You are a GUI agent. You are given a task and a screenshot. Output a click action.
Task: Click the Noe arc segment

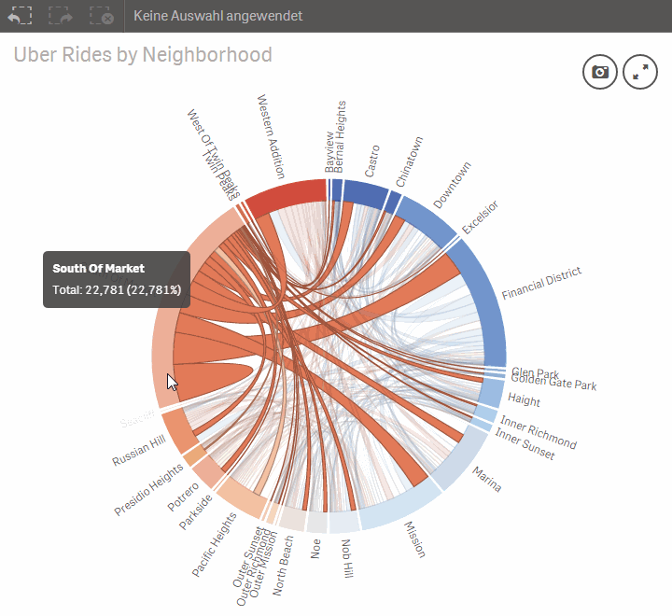tap(317, 522)
